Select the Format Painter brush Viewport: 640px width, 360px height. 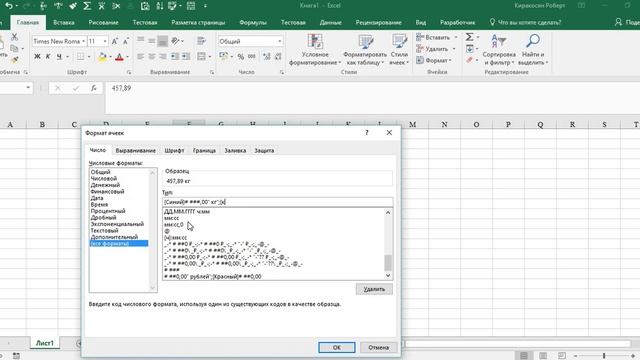15,60
